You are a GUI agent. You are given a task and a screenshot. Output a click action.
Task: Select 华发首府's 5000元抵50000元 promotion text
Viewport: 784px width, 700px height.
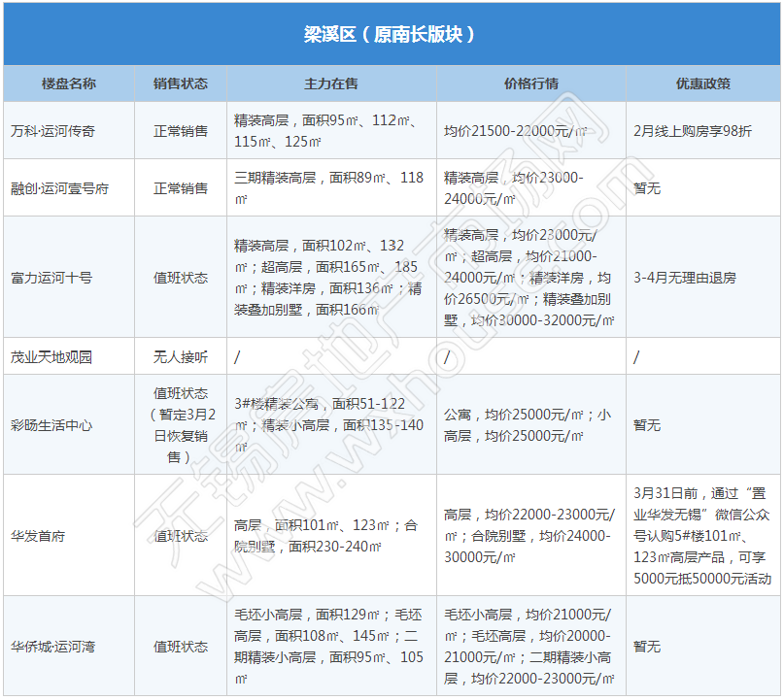(x=701, y=580)
